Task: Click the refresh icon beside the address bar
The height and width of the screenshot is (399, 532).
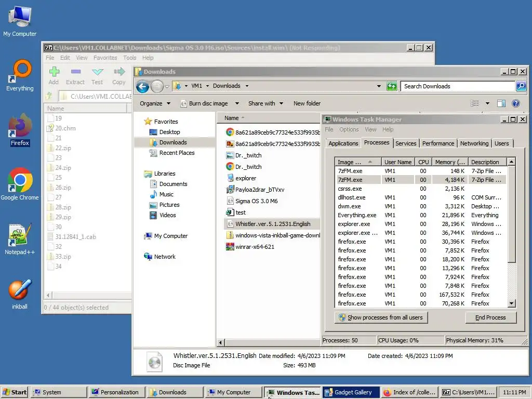Action: (x=392, y=86)
